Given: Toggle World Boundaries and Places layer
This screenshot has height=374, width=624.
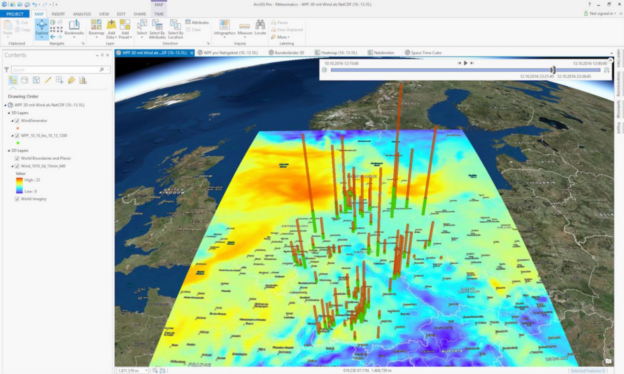Looking at the screenshot, I should click(x=17, y=158).
